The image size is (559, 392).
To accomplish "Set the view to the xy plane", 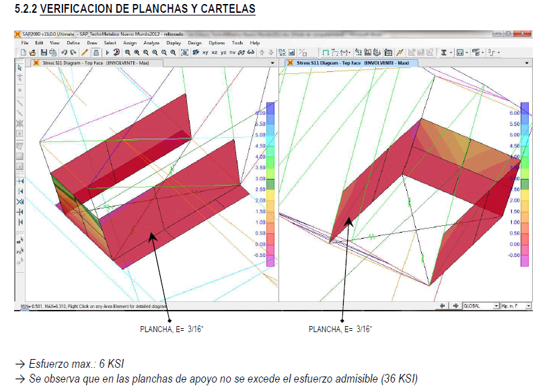I will (204, 52).
